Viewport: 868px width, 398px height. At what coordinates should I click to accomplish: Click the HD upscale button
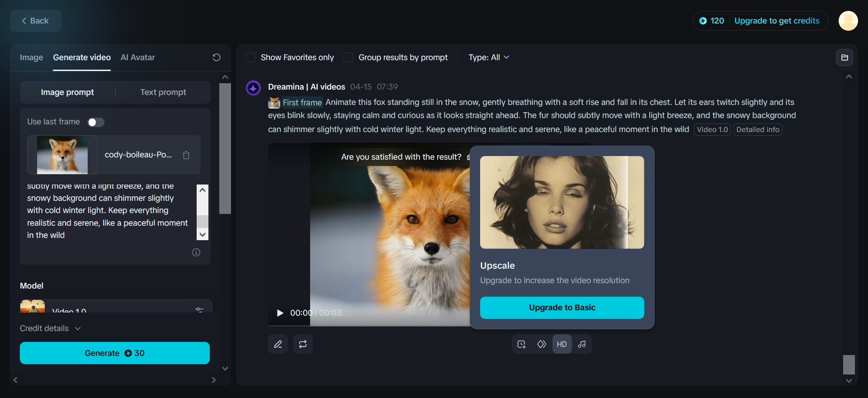(562, 344)
